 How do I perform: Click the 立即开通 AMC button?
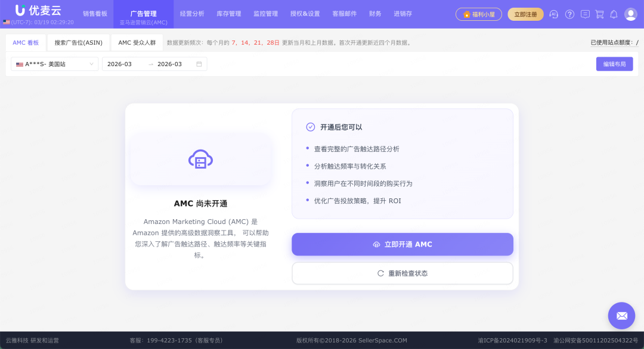(402, 244)
